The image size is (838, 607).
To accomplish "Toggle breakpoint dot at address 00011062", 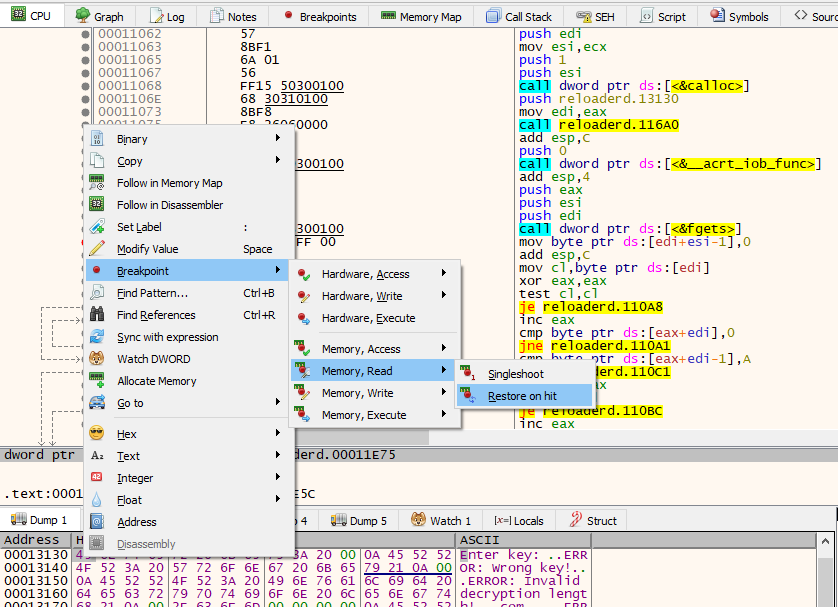I will click(x=86, y=34).
